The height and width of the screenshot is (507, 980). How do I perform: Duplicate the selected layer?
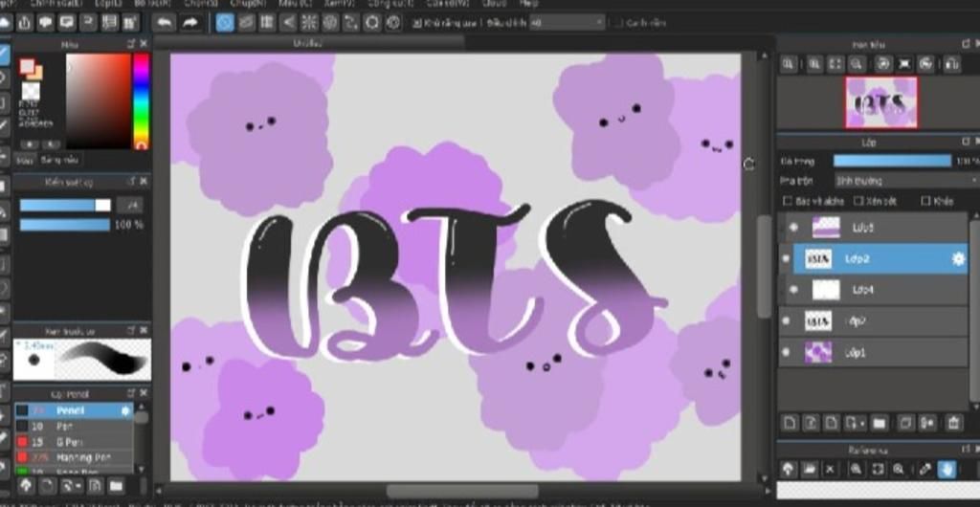[x=905, y=424]
